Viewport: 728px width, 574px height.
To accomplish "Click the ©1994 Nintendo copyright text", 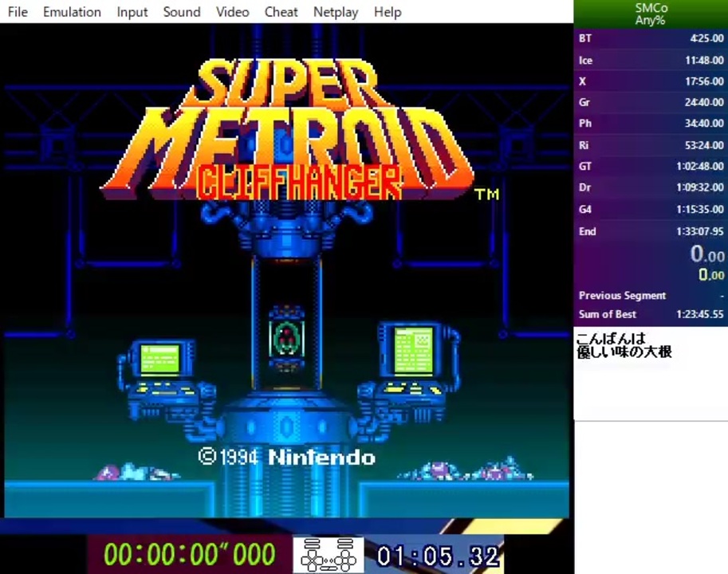I will coord(286,458).
